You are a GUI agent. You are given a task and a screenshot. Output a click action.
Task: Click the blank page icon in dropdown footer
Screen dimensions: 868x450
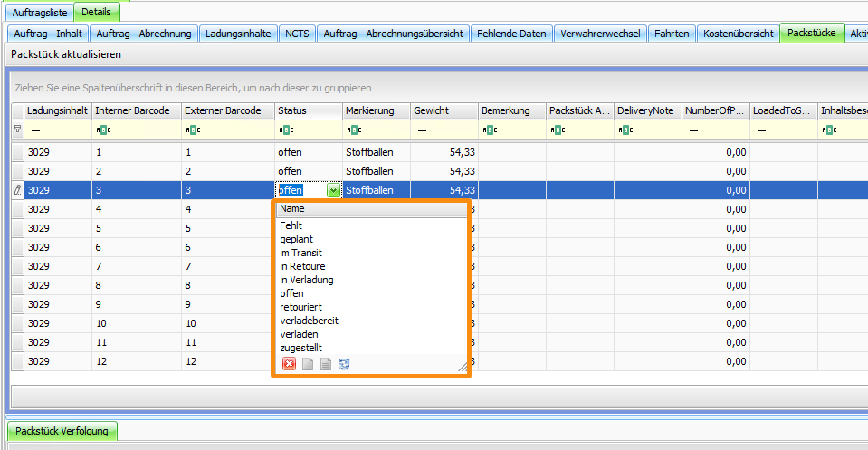[308, 364]
